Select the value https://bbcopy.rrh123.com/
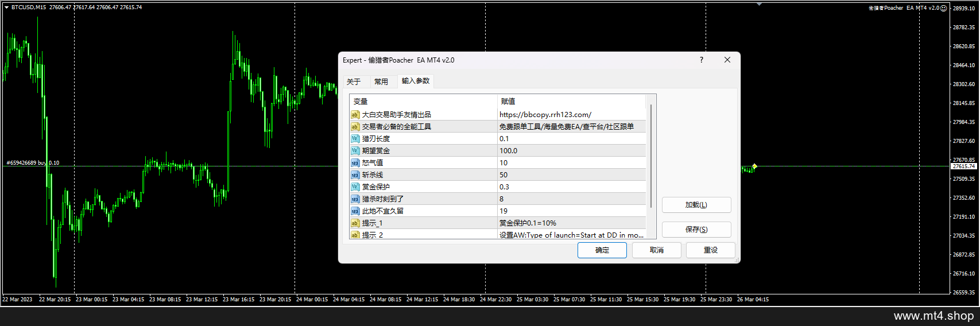Viewport: 980px width, 326px height. [x=545, y=115]
